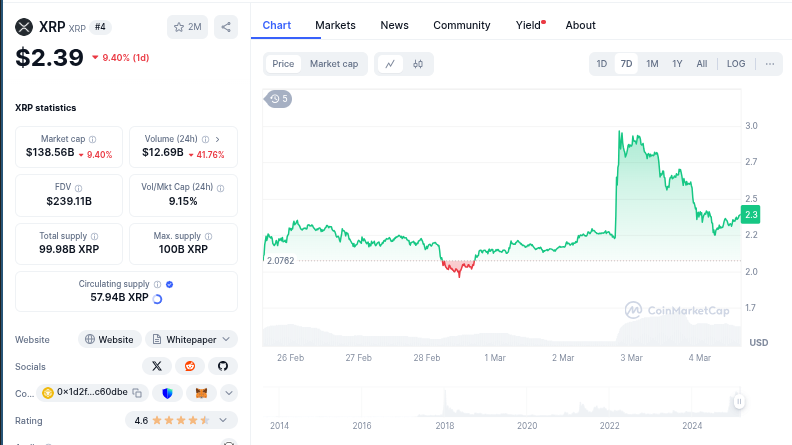The image size is (792, 445).
Task: Click 2022 on the history timeline
Action: coord(610,426)
